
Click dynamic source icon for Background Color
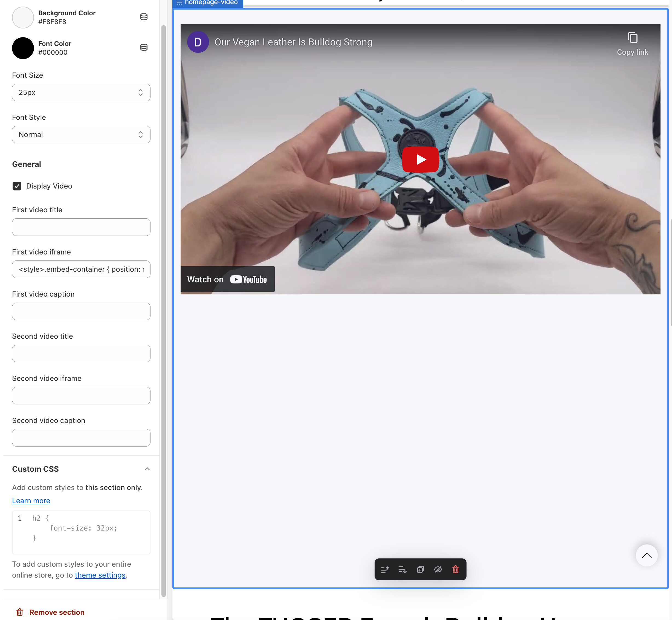(x=144, y=17)
